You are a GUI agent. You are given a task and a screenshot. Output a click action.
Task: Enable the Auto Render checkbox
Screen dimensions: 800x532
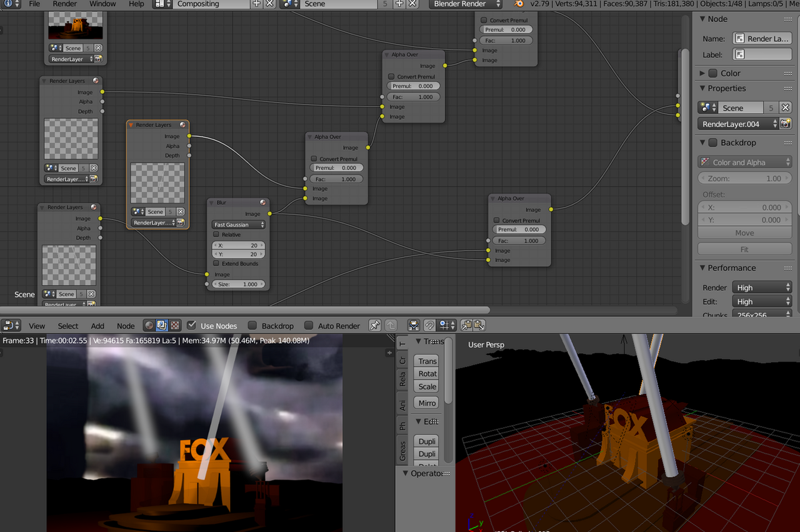pos(309,326)
